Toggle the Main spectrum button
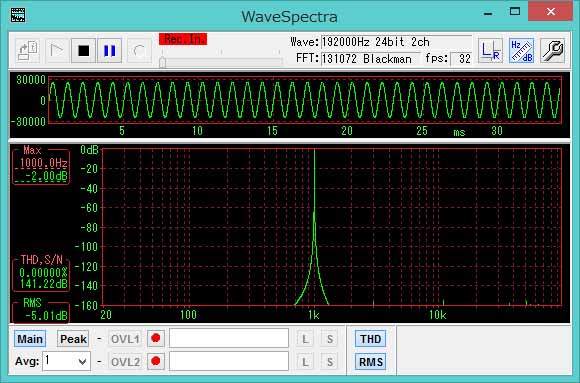 click(x=30, y=339)
